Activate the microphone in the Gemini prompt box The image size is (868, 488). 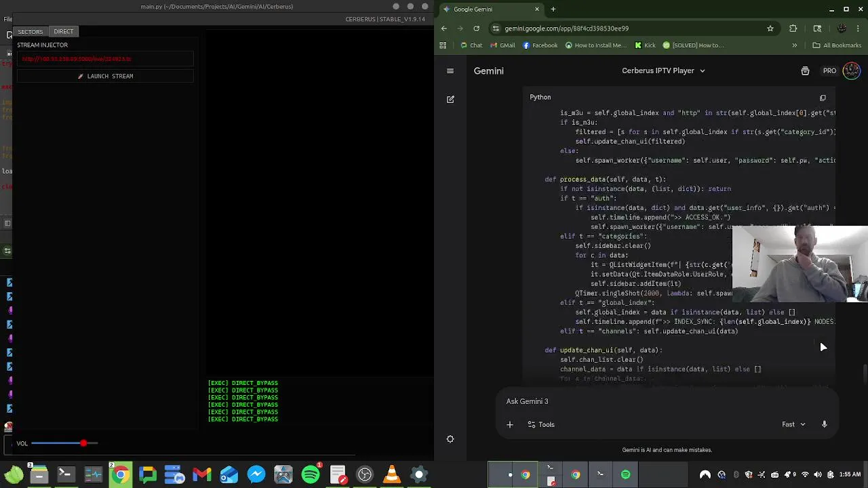click(825, 424)
